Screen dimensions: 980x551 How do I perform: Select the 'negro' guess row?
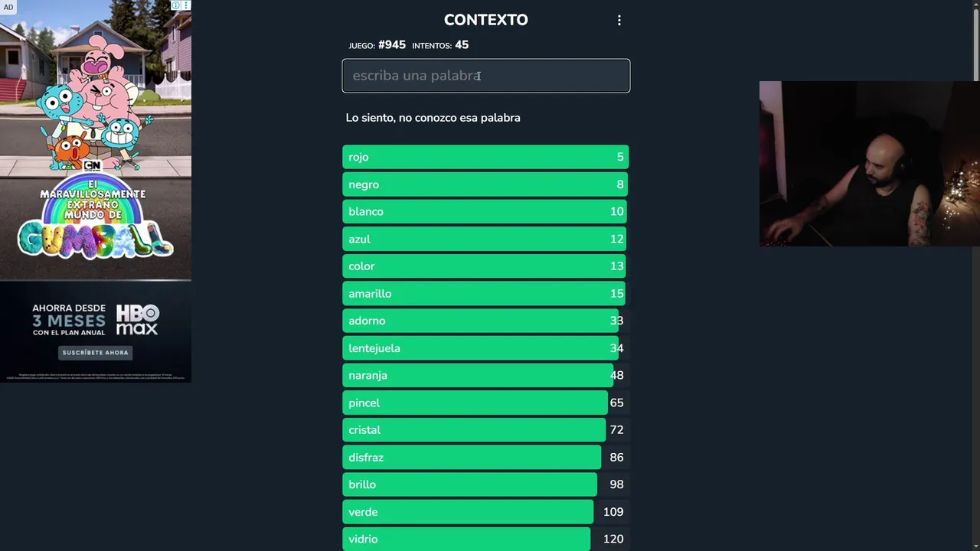click(485, 184)
